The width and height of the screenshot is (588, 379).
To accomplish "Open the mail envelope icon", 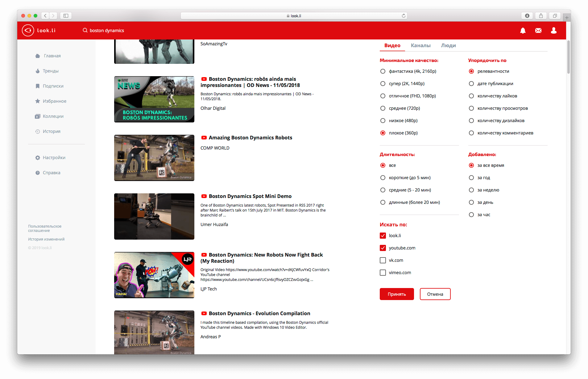I will click(538, 31).
